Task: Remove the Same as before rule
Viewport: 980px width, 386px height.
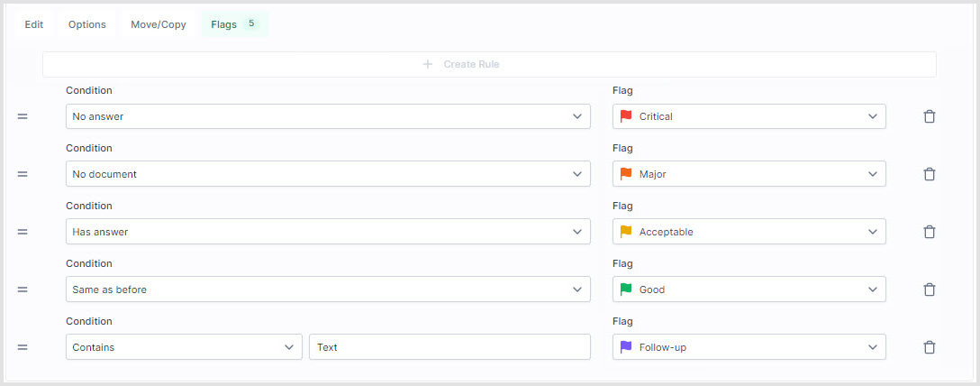Action: pos(930,289)
